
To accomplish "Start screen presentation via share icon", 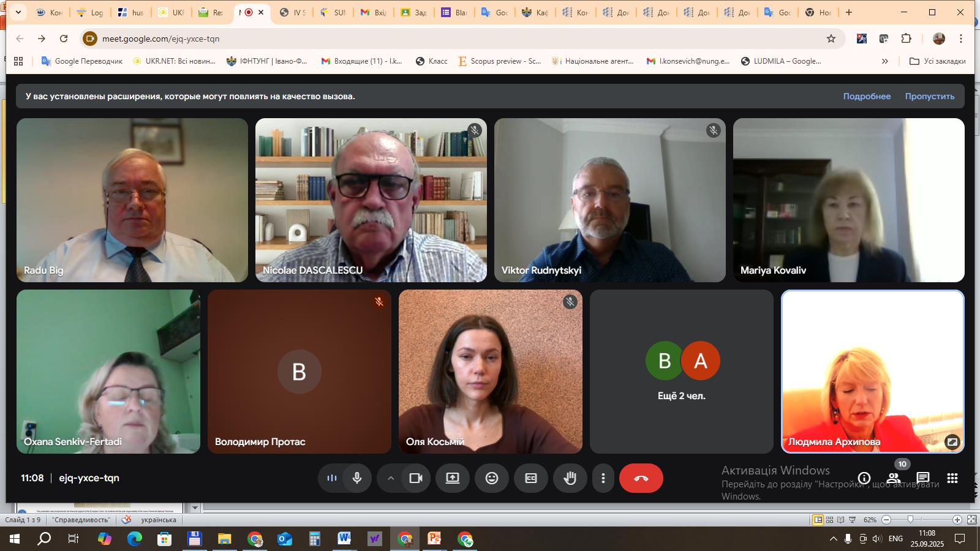I will coord(452,478).
